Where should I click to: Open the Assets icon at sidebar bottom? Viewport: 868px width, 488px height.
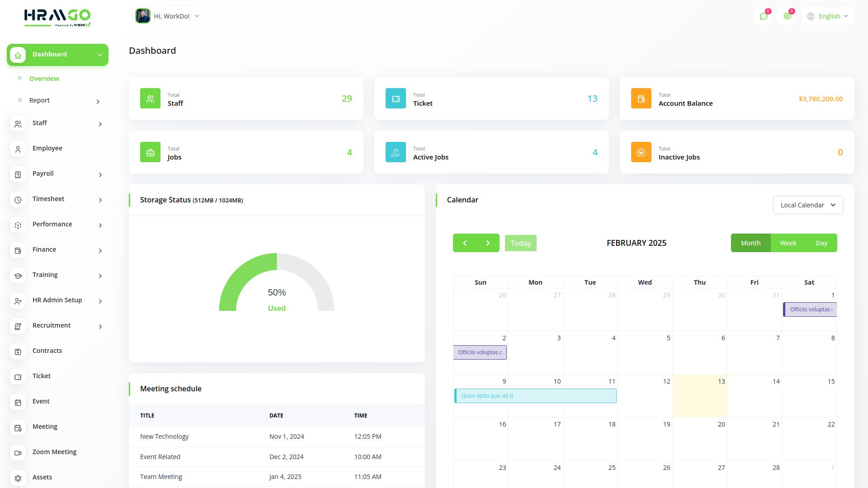(18, 478)
